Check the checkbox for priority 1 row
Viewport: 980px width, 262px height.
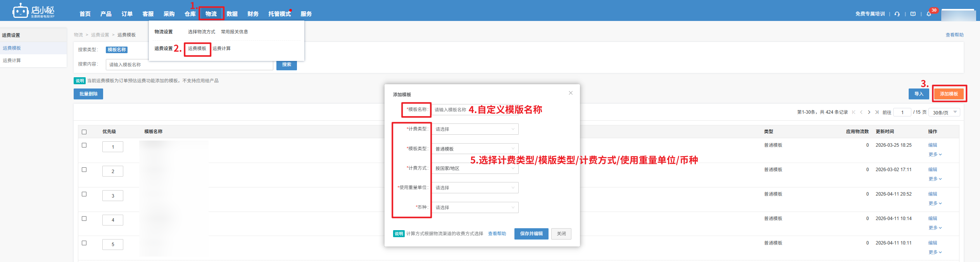84,145
